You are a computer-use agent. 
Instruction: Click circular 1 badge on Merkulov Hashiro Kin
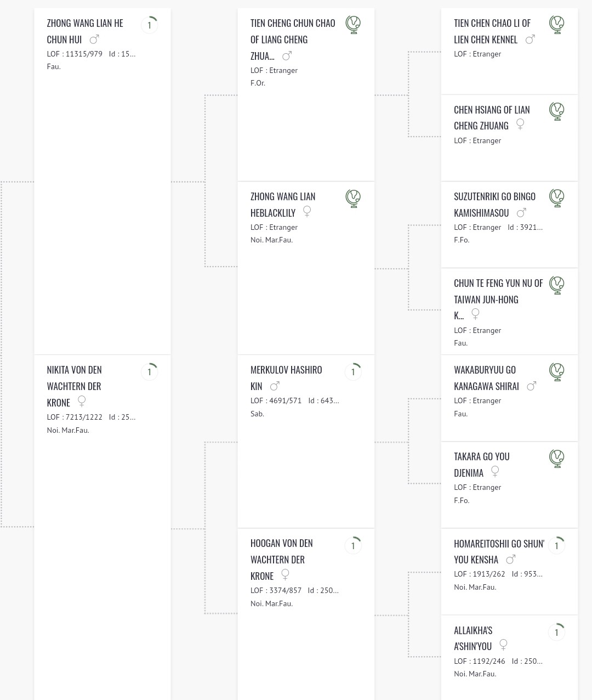click(353, 372)
